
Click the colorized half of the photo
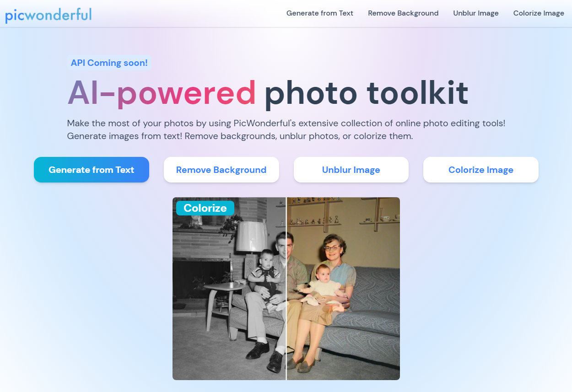click(343, 289)
